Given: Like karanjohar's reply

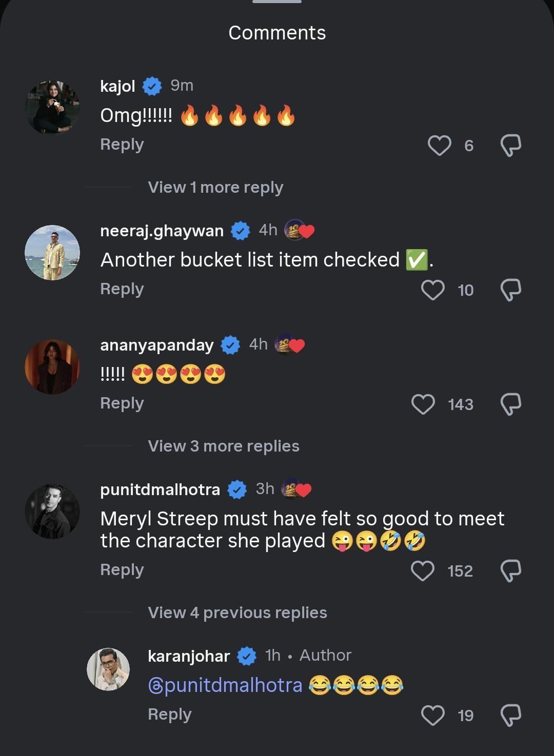Looking at the screenshot, I should coord(432,715).
